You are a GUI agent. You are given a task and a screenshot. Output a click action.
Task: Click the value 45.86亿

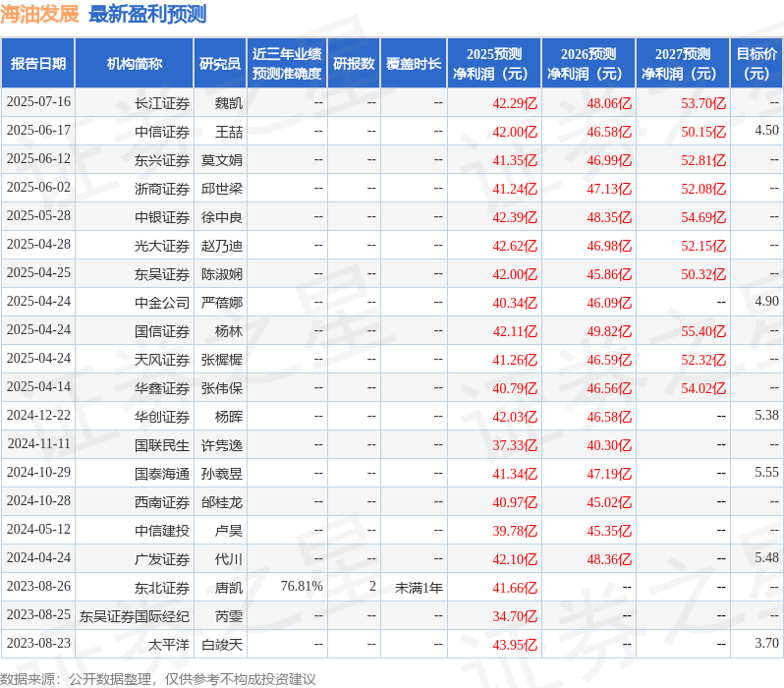pyautogui.click(x=609, y=274)
